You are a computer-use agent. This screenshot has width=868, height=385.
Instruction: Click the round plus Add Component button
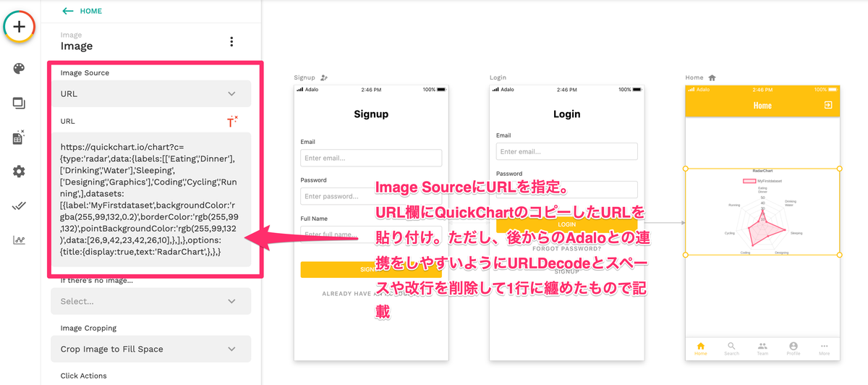[x=20, y=27]
